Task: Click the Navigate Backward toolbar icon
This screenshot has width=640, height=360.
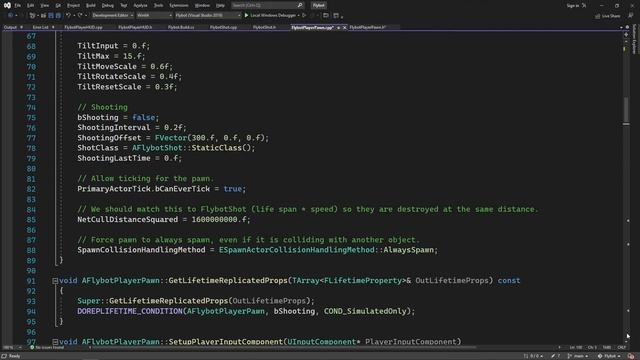Action: pos(11,16)
